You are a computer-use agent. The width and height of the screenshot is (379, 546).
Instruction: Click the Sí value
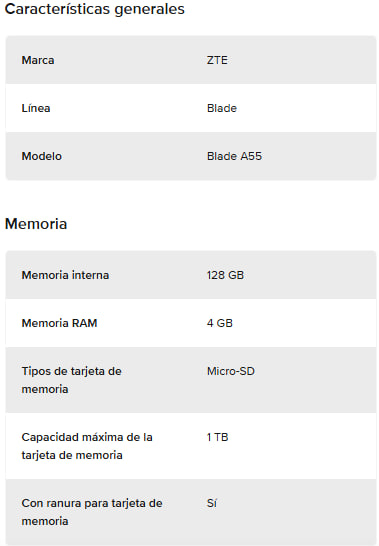coord(211,503)
